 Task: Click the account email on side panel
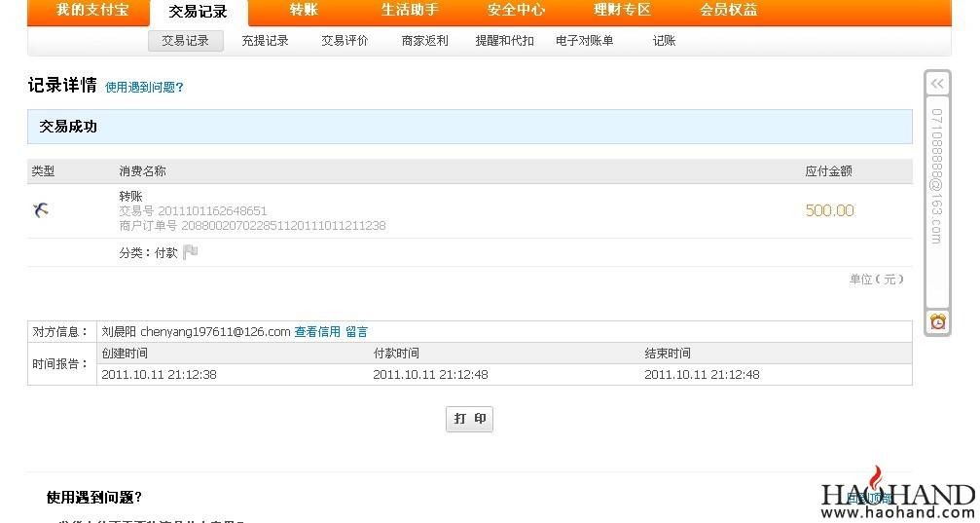click(x=937, y=175)
